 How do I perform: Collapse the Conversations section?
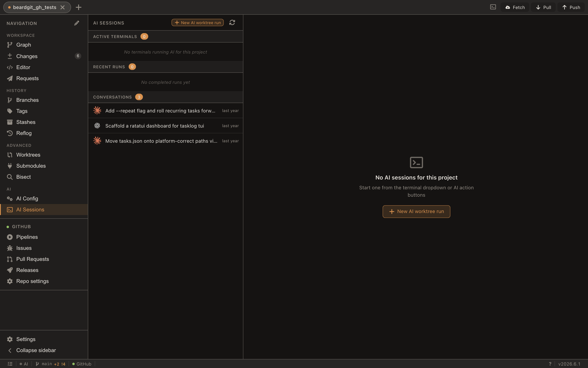[165, 97]
